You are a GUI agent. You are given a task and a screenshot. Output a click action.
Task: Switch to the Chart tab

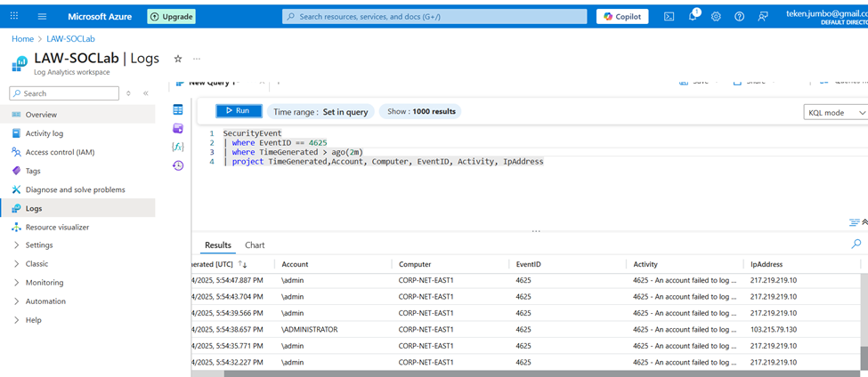coord(255,245)
